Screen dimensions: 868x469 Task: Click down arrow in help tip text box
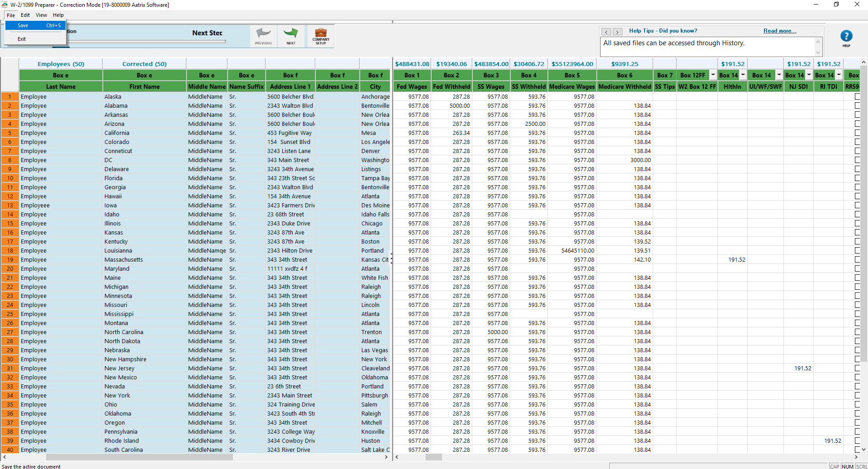(x=817, y=52)
